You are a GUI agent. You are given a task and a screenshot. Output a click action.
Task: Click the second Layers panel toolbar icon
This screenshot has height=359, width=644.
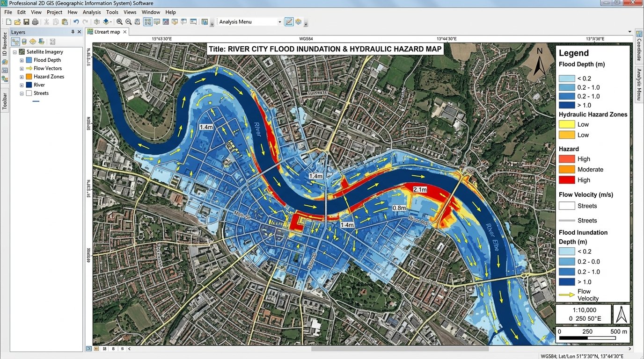pyautogui.click(x=24, y=42)
